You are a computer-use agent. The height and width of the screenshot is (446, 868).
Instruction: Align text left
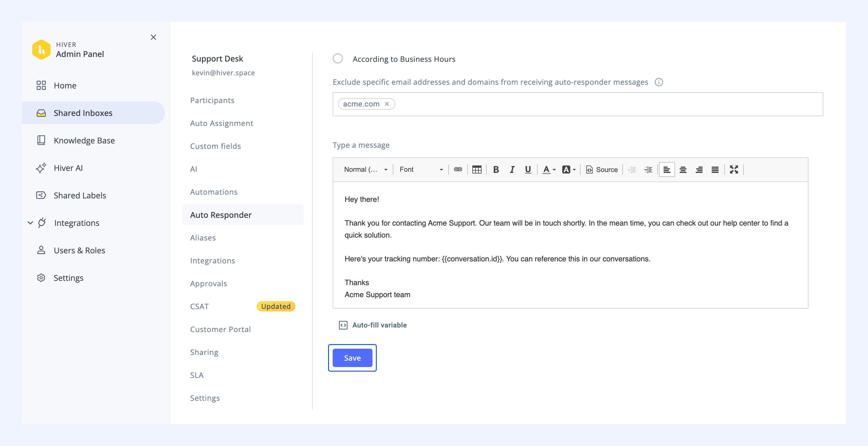[667, 169]
